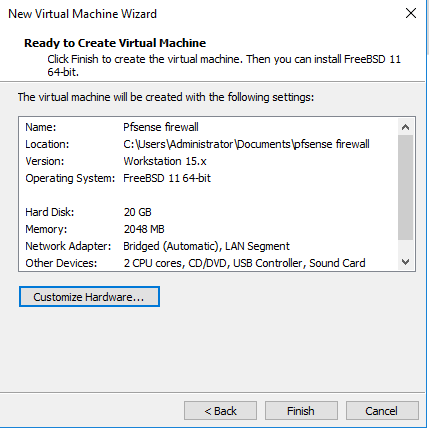Image resolution: width=429 pixels, height=428 pixels.
Task: Select the '2 CPU cores, CD/DVD, USB Controller, Sound Card' text
Action: (244, 263)
